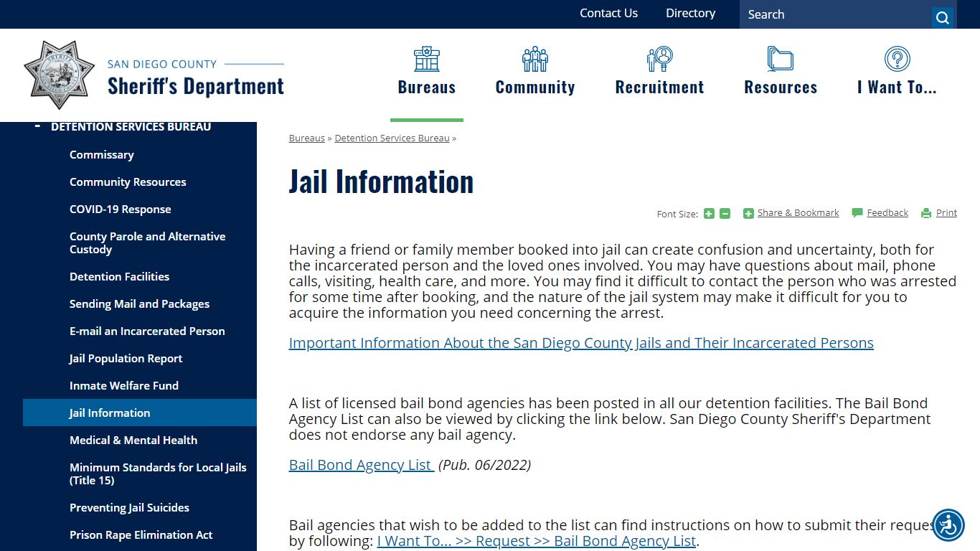
Task: Click the Print printer icon
Action: pyautogui.click(x=926, y=213)
